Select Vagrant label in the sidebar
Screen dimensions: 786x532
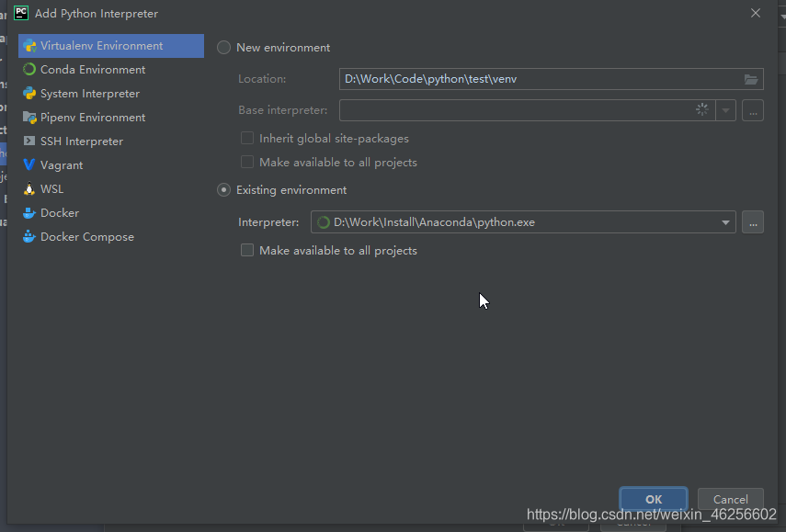(x=62, y=165)
